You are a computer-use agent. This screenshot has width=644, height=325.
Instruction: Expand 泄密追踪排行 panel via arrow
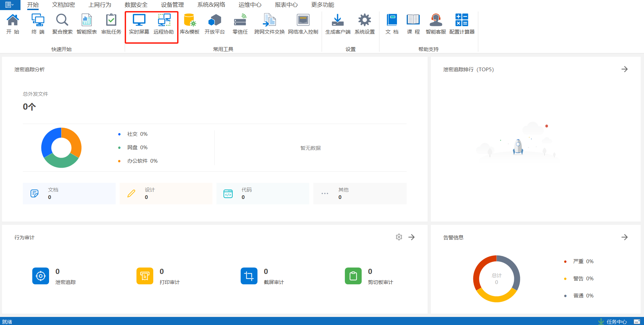[x=625, y=69]
